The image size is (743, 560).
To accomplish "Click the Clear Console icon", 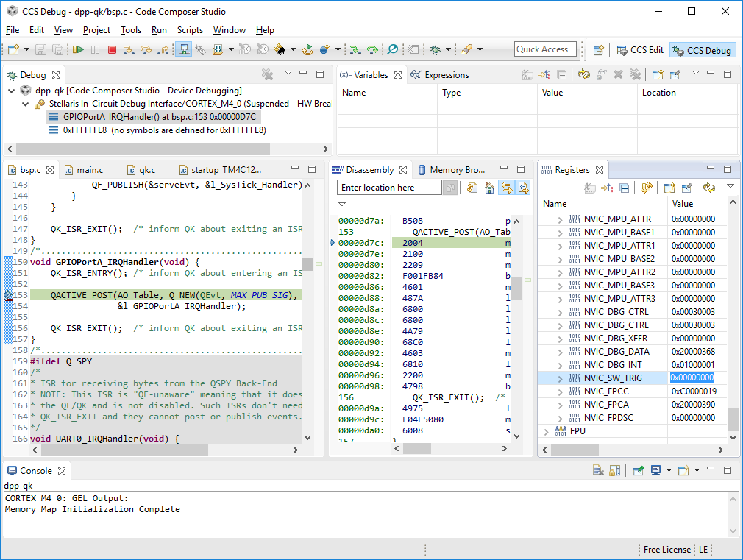I will (x=598, y=471).
